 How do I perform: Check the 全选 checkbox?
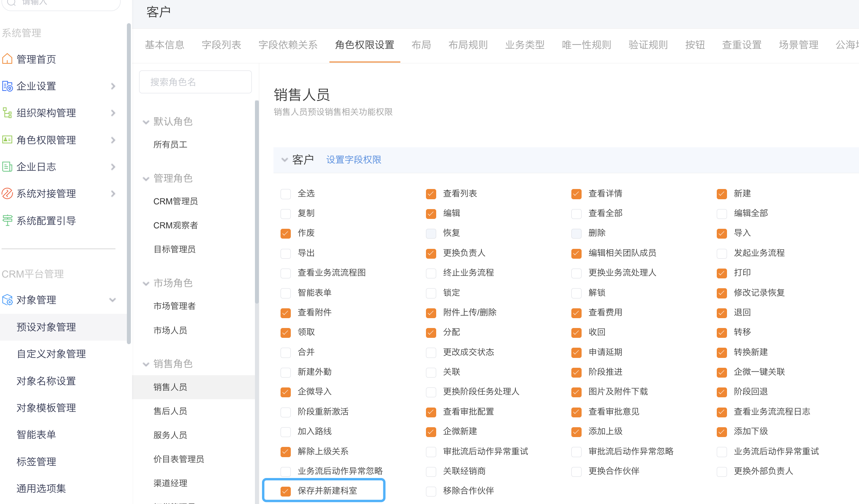click(286, 194)
